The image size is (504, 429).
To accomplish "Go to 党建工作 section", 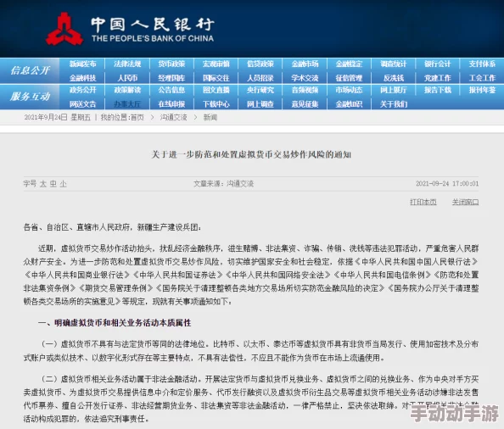I will 438,78.
